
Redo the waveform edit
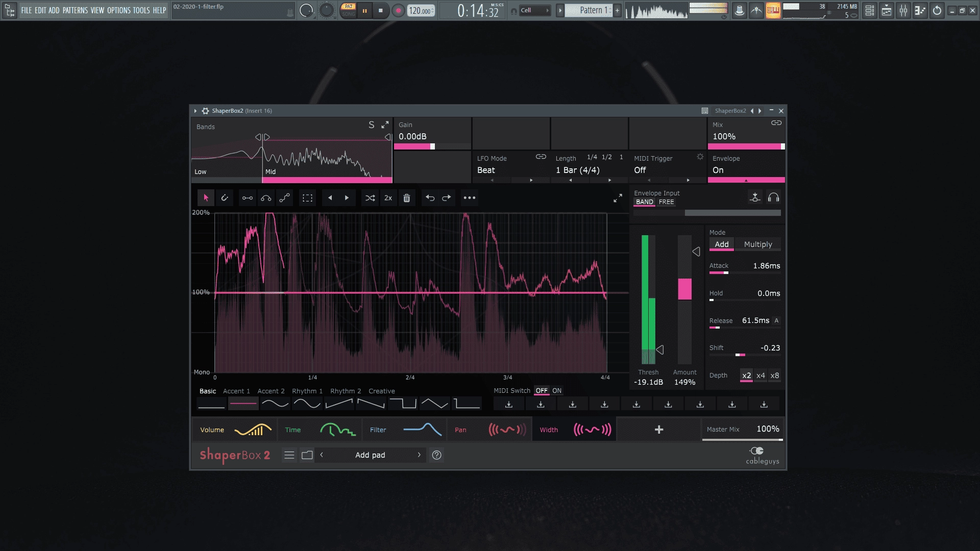click(x=447, y=198)
